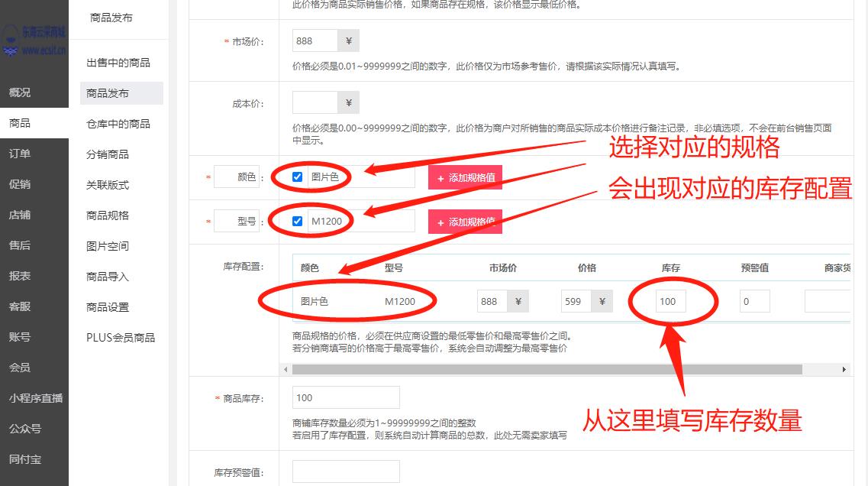Click the empty 成本价 input field
Image resolution: width=868 pixels, height=486 pixels.
315,102
